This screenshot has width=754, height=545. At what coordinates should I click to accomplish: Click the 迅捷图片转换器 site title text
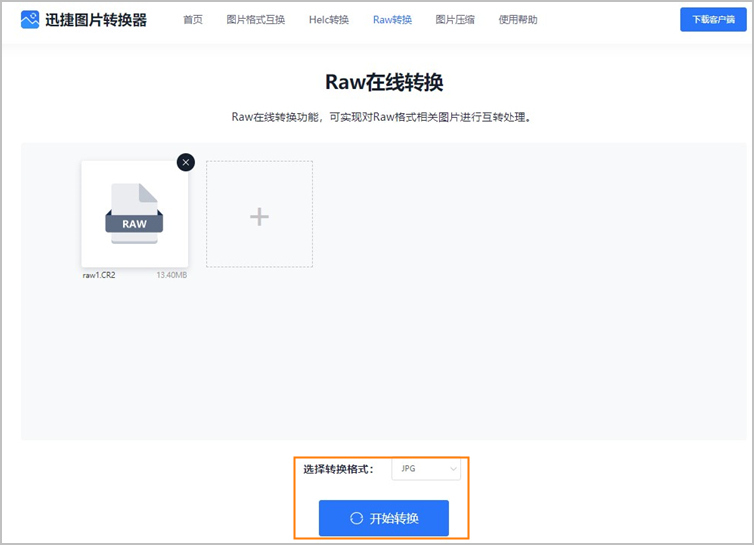(96, 20)
